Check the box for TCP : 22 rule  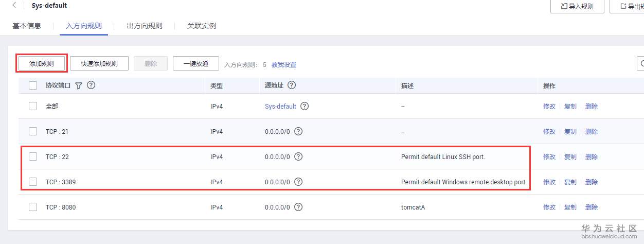click(33, 156)
